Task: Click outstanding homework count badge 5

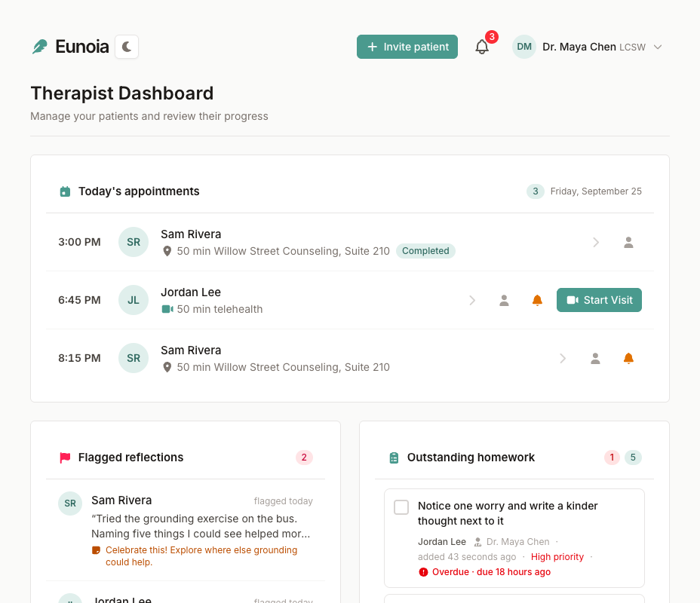Action: [x=633, y=458]
